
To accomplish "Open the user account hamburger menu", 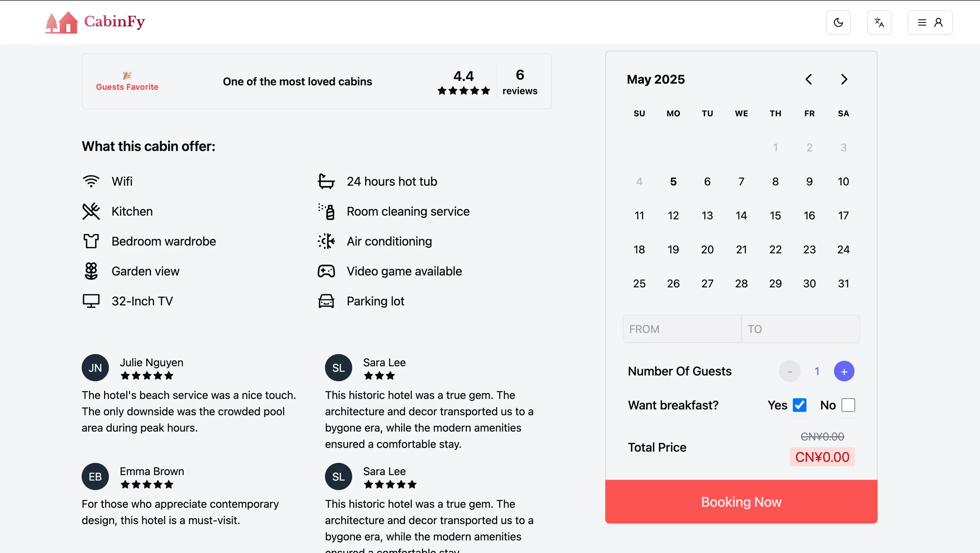I will [x=930, y=22].
